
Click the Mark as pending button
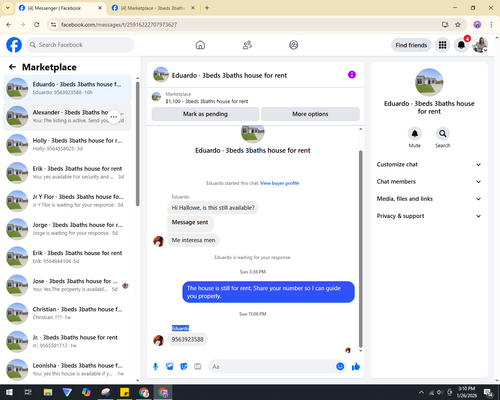[205, 114]
